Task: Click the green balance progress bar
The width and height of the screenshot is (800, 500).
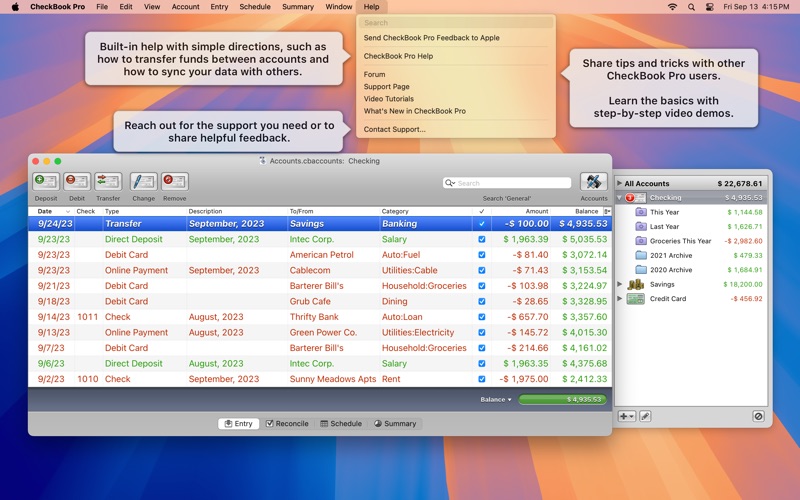Action: click(562, 399)
